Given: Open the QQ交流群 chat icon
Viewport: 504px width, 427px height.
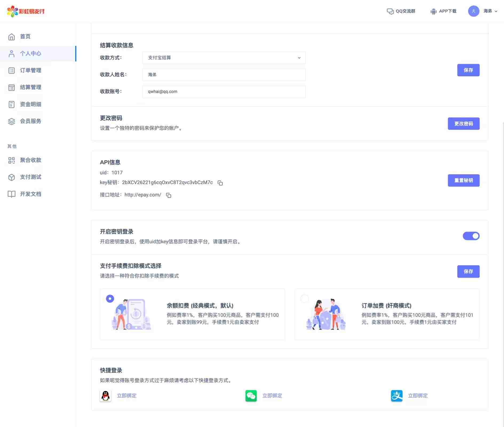Looking at the screenshot, I should coord(390,11).
